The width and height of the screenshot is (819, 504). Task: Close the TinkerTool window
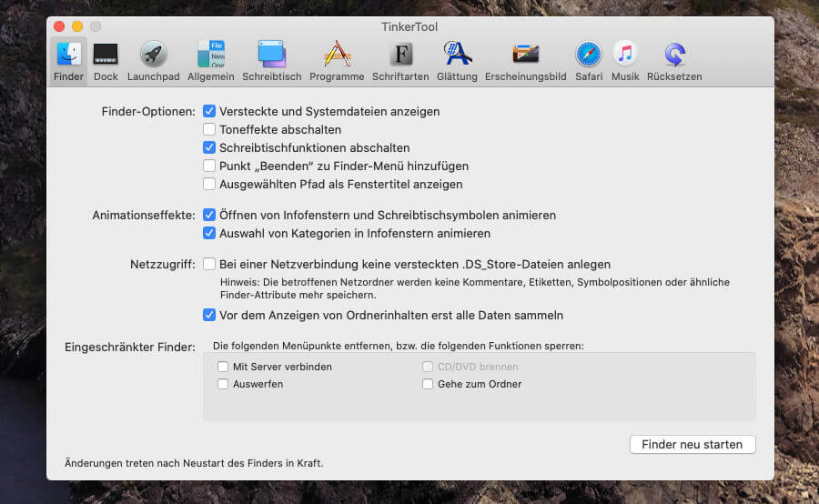pyautogui.click(x=59, y=26)
